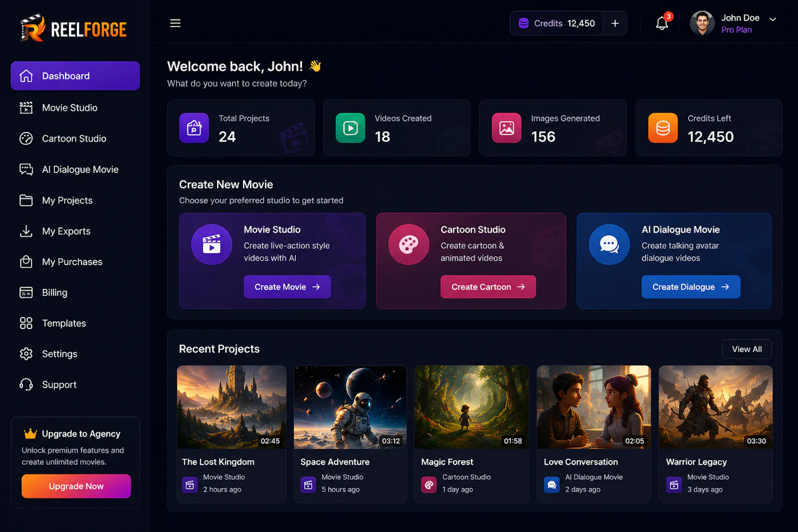The height and width of the screenshot is (532, 798).
Task: Open My Exports in sidebar
Action: [x=75, y=231]
